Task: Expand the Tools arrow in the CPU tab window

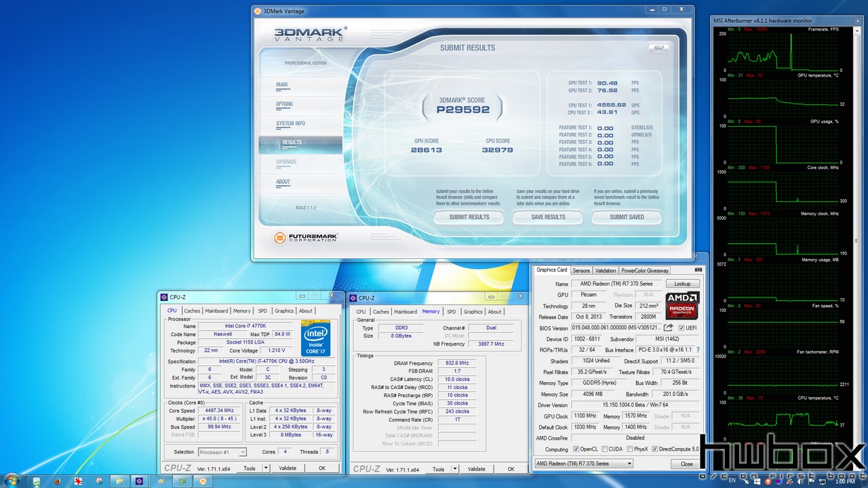Action: pyautogui.click(x=265, y=468)
